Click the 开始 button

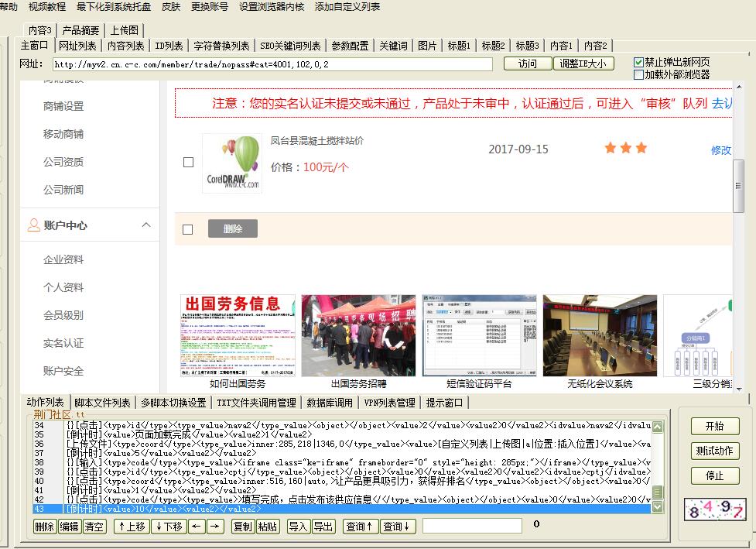coord(714,426)
